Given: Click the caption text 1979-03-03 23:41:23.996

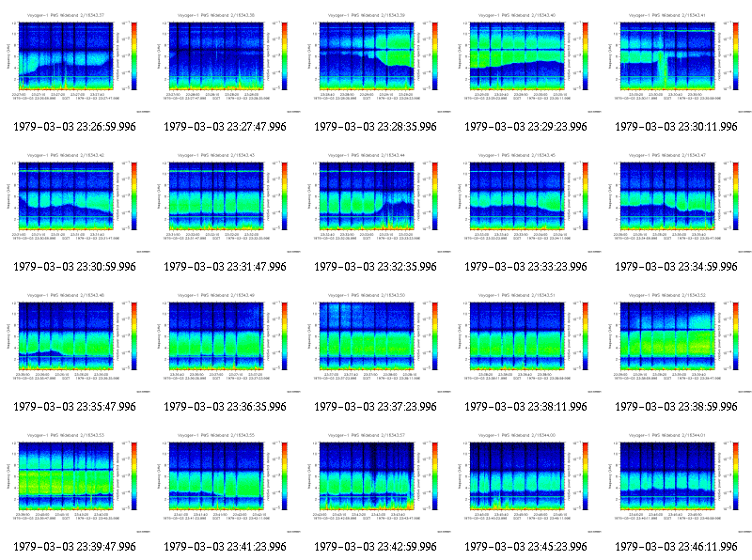Looking at the screenshot, I should 225,547.
